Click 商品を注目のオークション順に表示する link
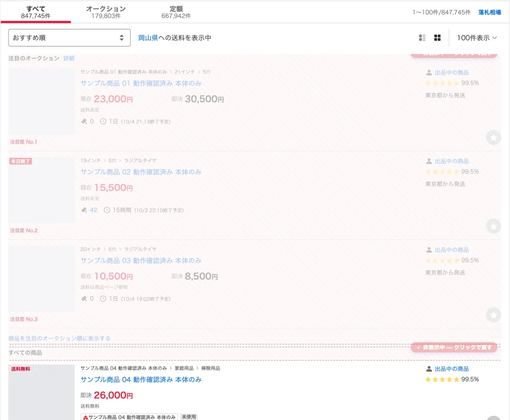This screenshot has width=510, height=420. 59,338
